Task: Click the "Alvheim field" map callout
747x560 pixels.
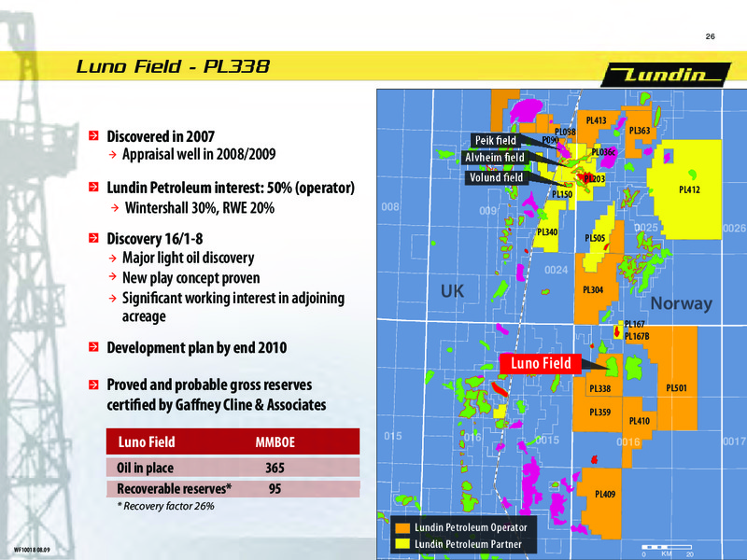Action: click(x=495, y=158)
